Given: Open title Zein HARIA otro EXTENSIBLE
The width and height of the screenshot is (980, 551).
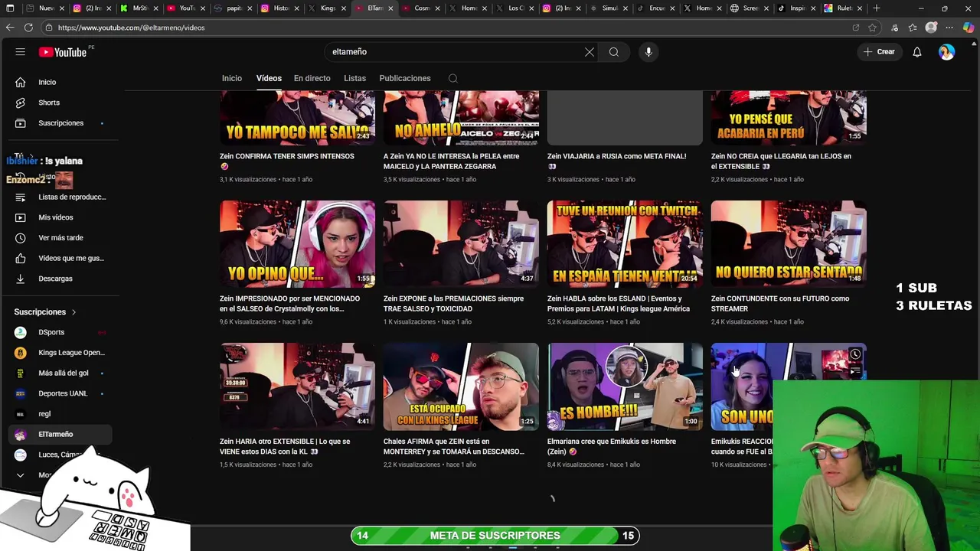Looking at the screenshot, I should pyautogui.click(x=285, y=446).
